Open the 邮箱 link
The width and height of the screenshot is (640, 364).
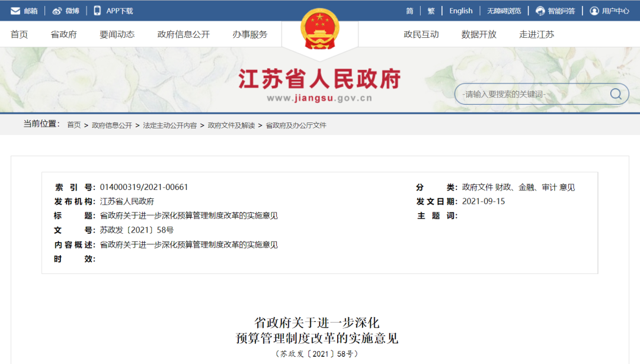31,11
